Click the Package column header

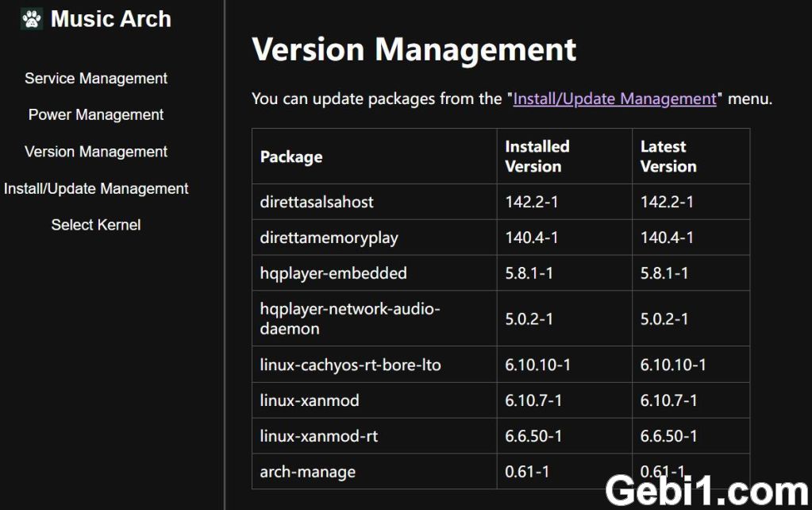click(x=291, y=156)
